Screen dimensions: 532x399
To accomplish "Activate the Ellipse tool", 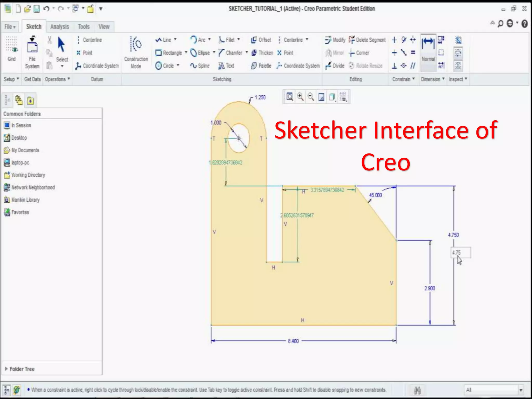I will [200, 53].
